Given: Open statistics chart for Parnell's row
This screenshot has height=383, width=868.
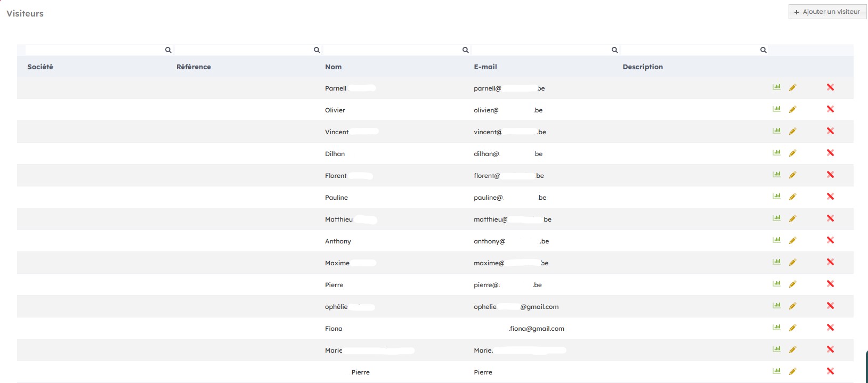Looking at the screenshot, I should [776, 87].
